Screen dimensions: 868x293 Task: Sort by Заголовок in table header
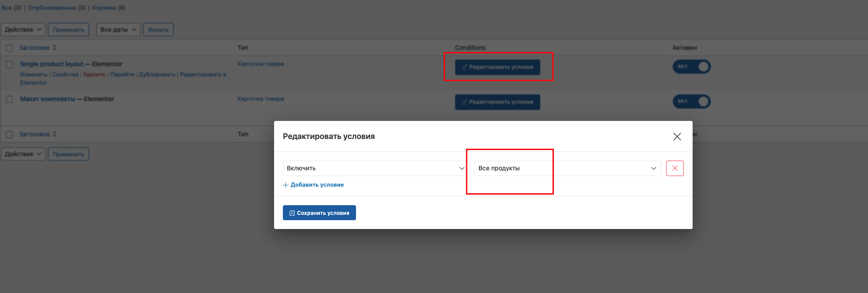[x=37, y=48]
